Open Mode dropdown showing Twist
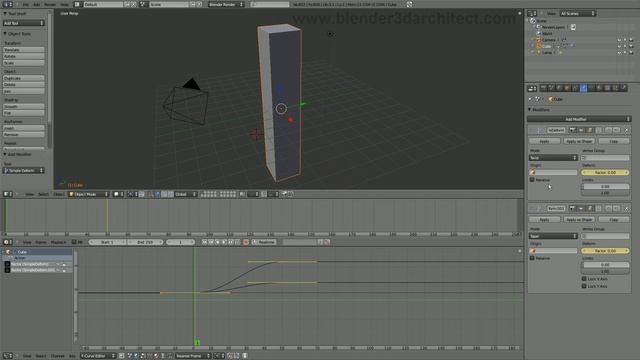Image resolution: width=640 pixels, height=360 pixels. (x=553, y=158)
